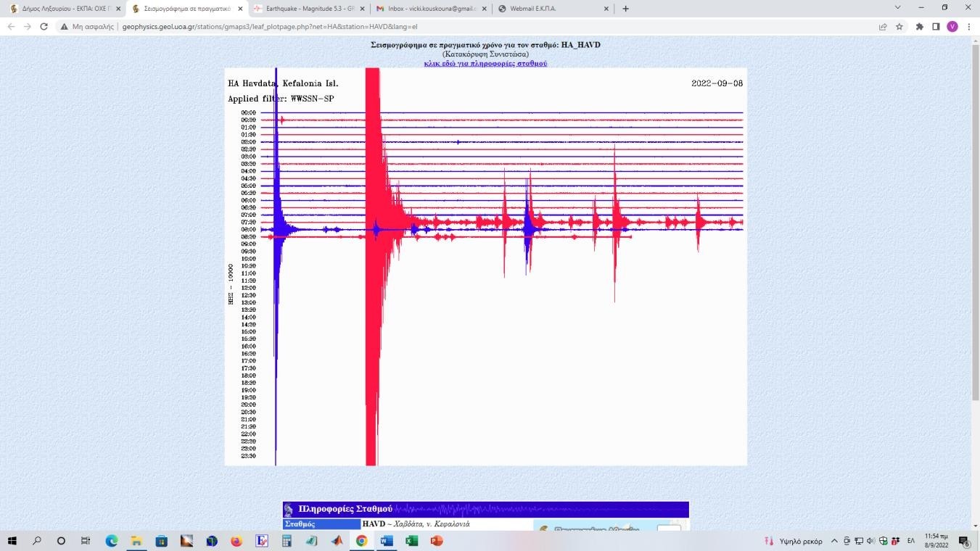Click the page's vertical scrollbar

(974, 217)
